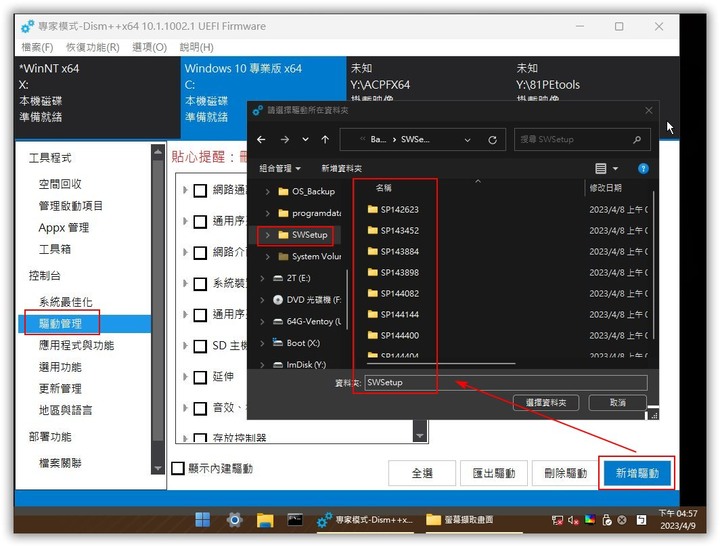
Task: Open the 檔案(F) menu
Action: point(37,47)
